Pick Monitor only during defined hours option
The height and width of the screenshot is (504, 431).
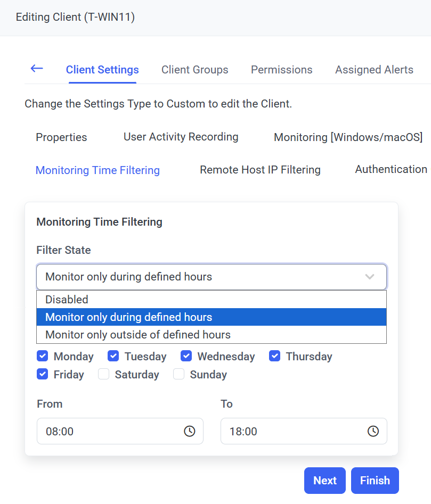click(129, 317)
